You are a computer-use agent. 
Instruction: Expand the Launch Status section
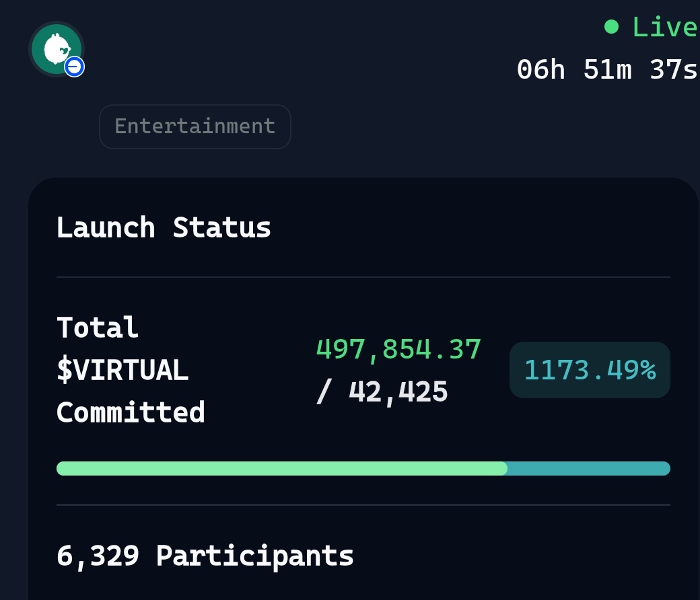(x=164, y=227)
